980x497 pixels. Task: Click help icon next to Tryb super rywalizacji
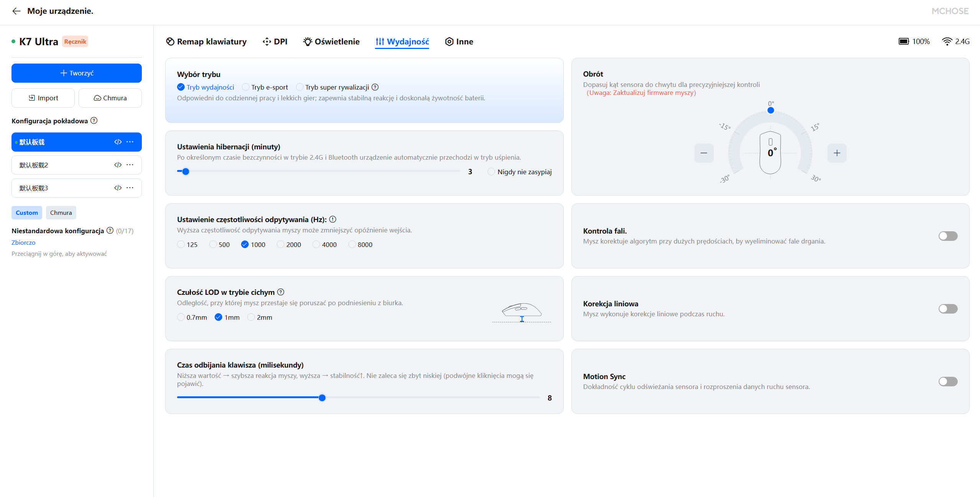click(x=375, y=87)
